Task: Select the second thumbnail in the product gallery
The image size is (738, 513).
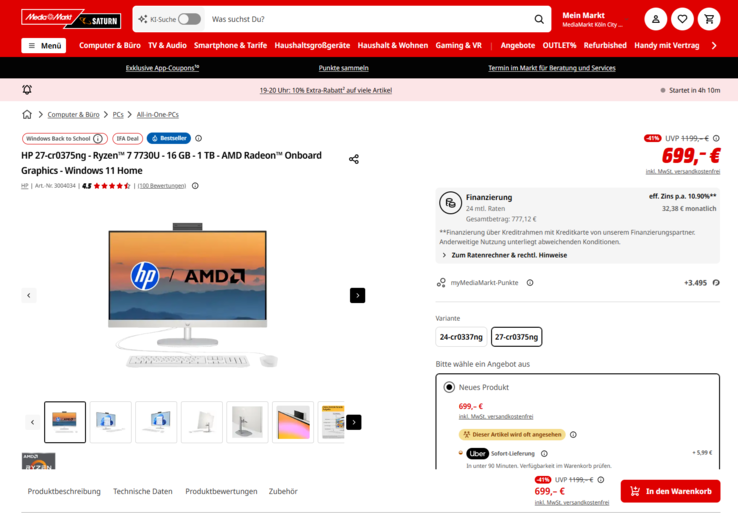Action: coord(111,422)
